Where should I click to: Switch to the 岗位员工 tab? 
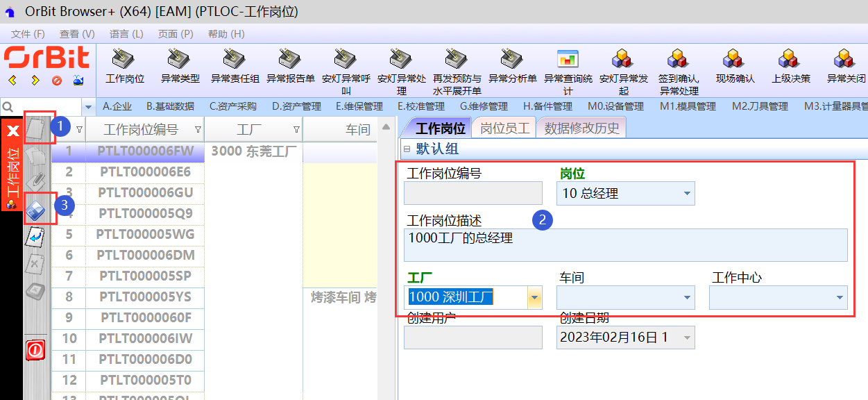tap(504, 128)
